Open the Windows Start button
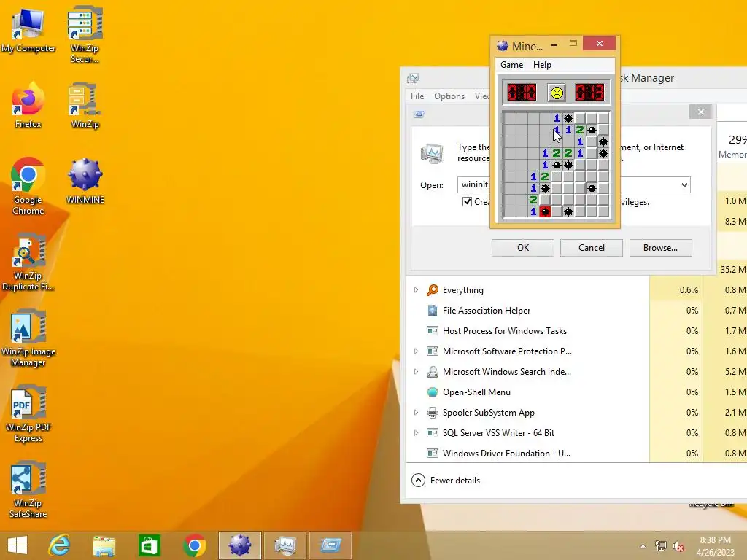This screenshot has width=747, height=560. tap(18, 545)
